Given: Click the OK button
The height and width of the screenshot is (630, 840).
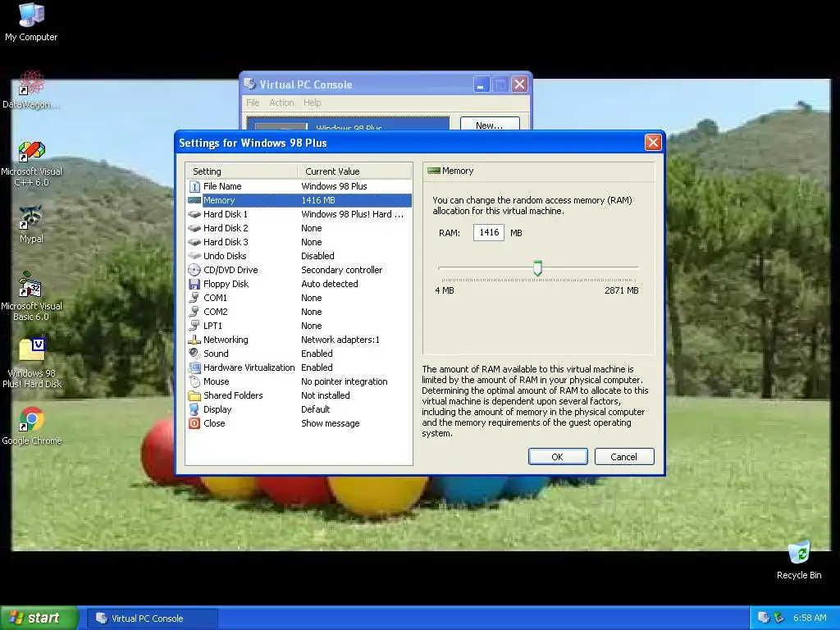Looking at the screenshot, I should pos(558,456).
